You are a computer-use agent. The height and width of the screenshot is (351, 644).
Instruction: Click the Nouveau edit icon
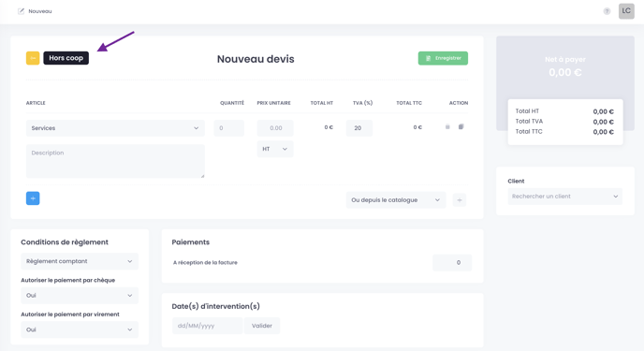coord(21,11)
